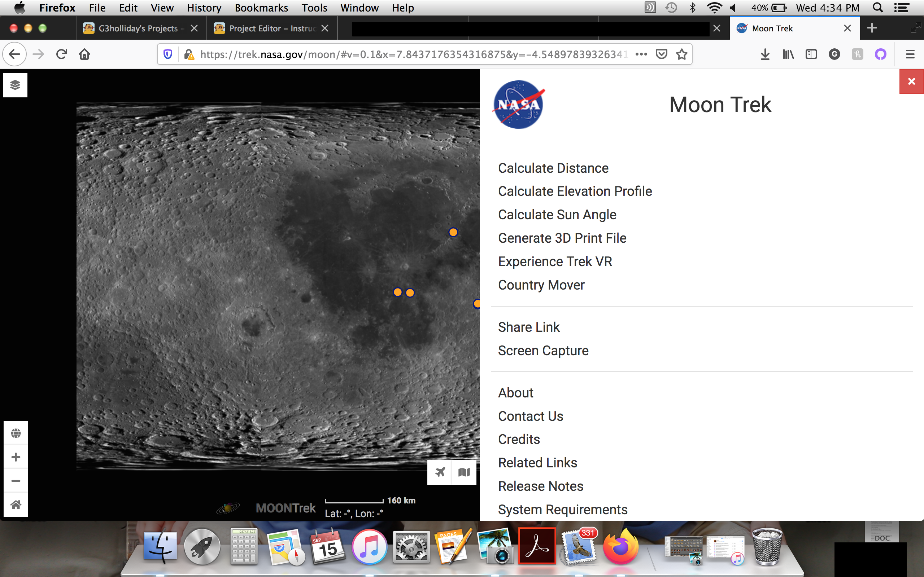Select Calculate Elevation Profile

point(575,191)
